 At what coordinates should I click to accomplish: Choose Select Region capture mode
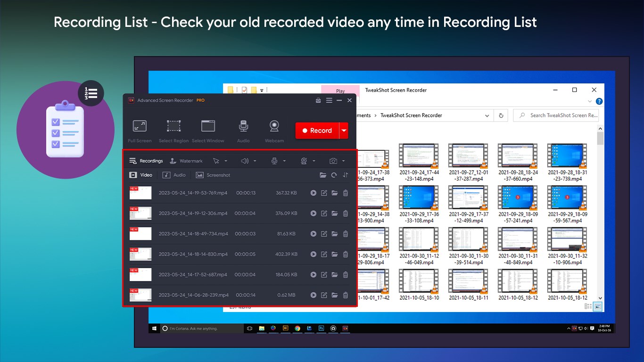(x=173, y=131)
